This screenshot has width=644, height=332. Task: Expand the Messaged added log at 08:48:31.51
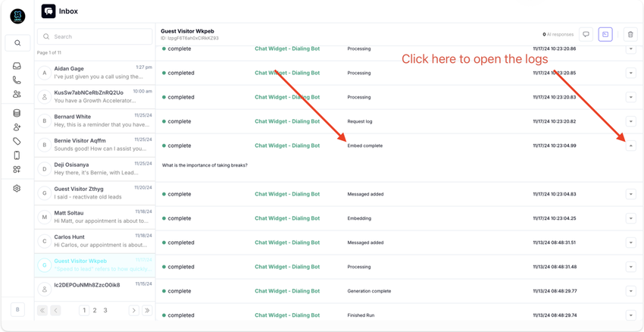click(631, 243)
